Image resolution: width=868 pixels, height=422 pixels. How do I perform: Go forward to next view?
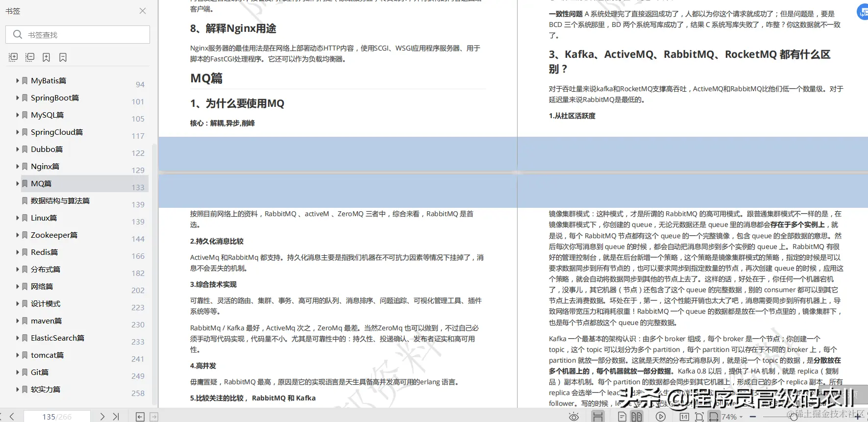154,417
